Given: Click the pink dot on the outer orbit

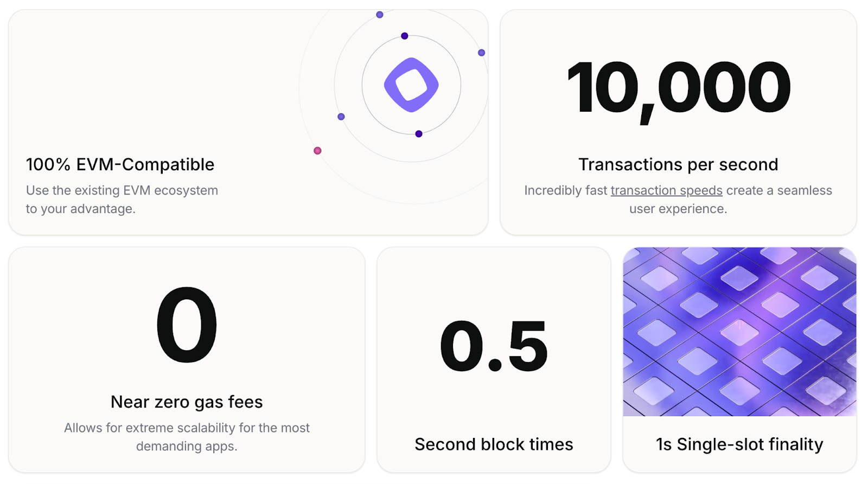Looking at the screenshot, I should 317,151.
